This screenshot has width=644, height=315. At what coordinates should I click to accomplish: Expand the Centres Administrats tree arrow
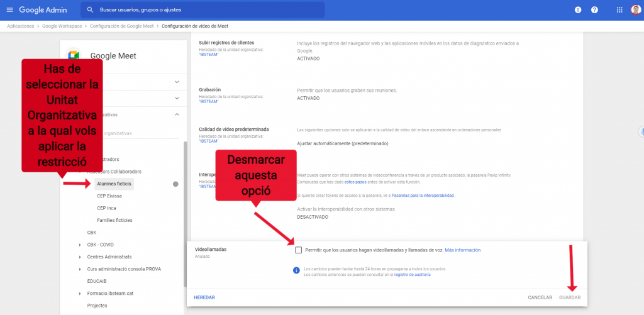pyautogui.click(x=80, y=257)
